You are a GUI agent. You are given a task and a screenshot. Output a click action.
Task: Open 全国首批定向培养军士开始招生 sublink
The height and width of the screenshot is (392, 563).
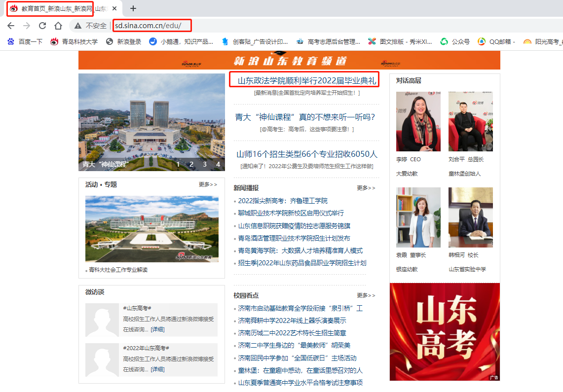306,93
